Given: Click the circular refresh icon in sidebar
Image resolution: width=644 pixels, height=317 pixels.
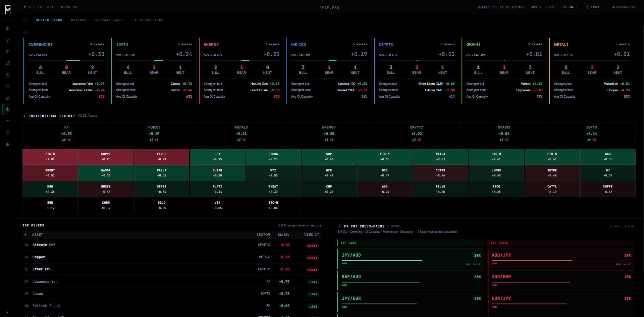Looking at the screenshot, I should (x=7, y=133).
